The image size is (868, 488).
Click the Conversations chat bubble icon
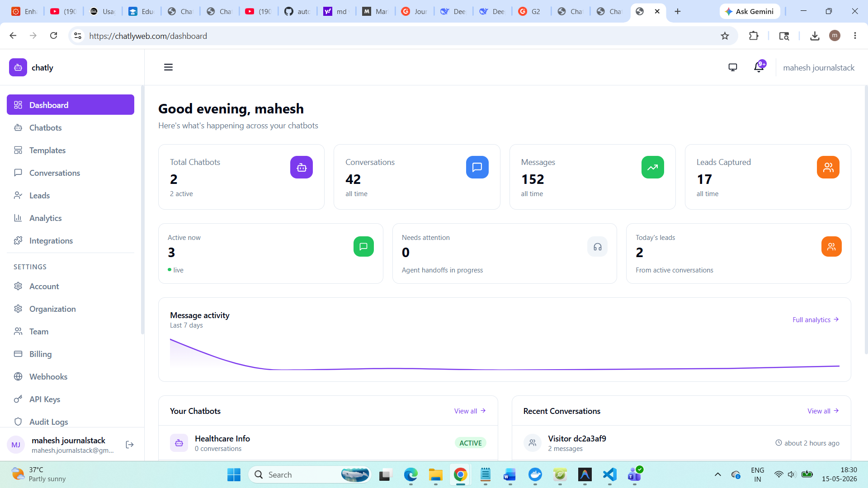click(x=477, y=167)
